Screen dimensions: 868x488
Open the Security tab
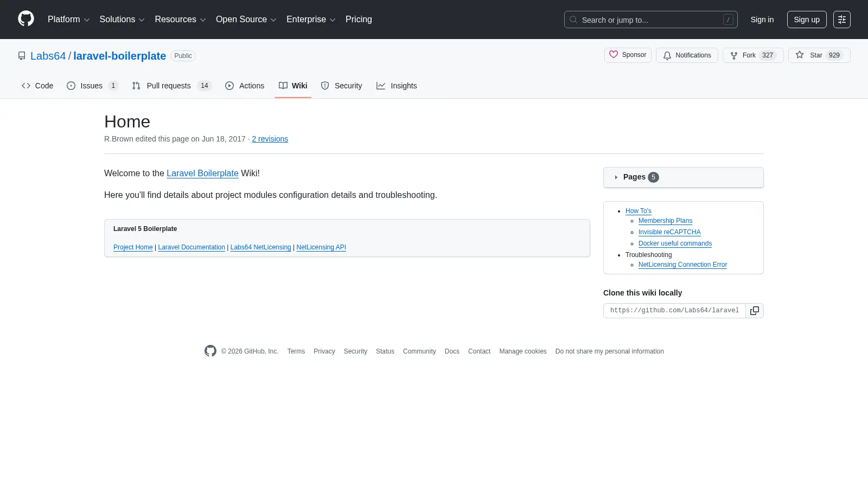coord(341,86)
